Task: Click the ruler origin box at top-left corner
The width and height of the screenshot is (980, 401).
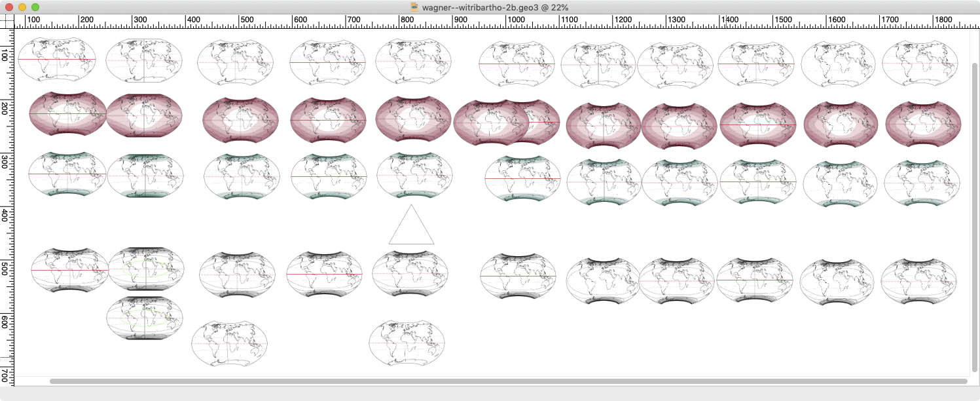Action: 7,21
